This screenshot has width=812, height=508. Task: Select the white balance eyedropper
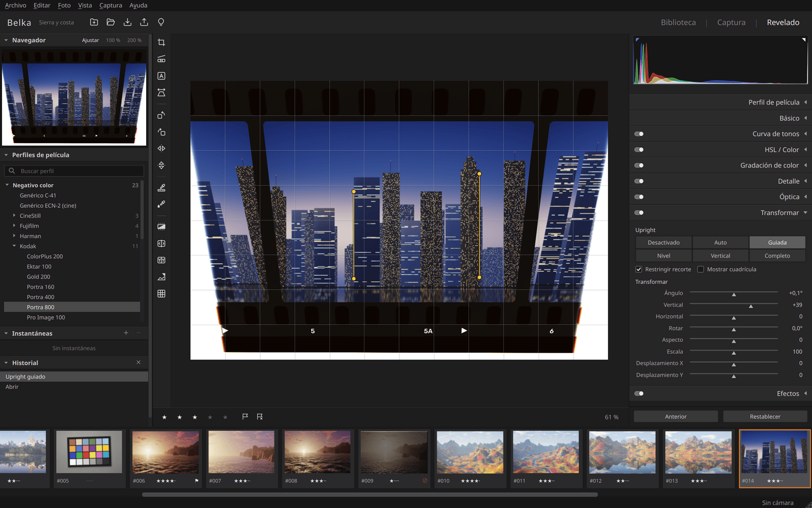[x=161, y=204]
